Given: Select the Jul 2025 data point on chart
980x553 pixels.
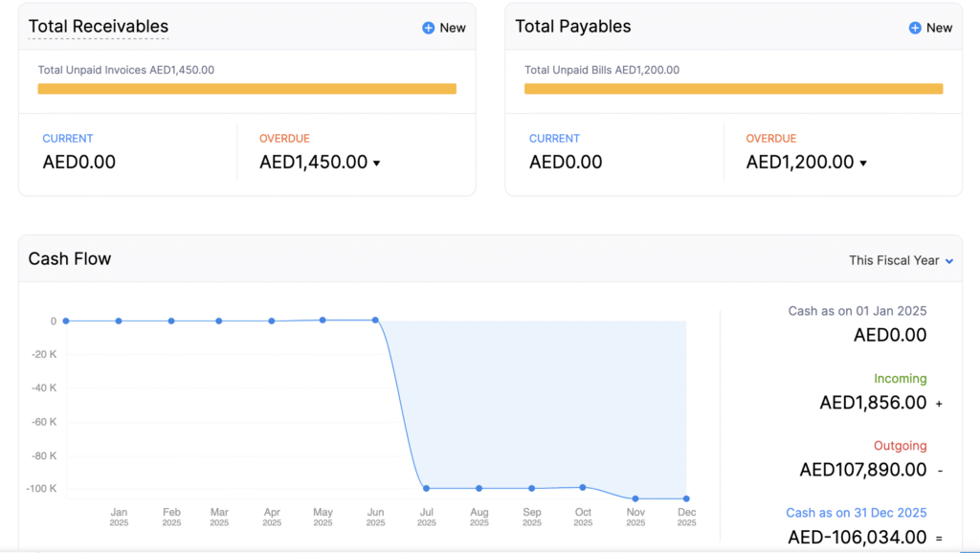Looking at the screenshot, I should coord(427,487).
